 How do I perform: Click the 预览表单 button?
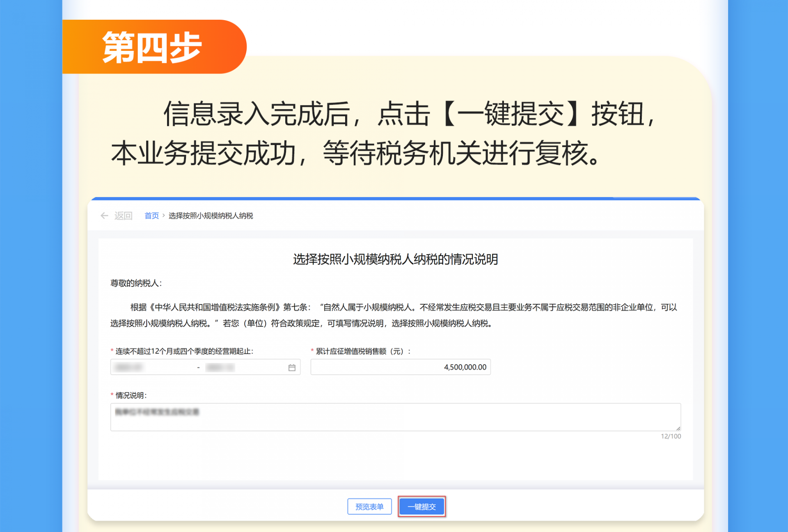point(369,506)
